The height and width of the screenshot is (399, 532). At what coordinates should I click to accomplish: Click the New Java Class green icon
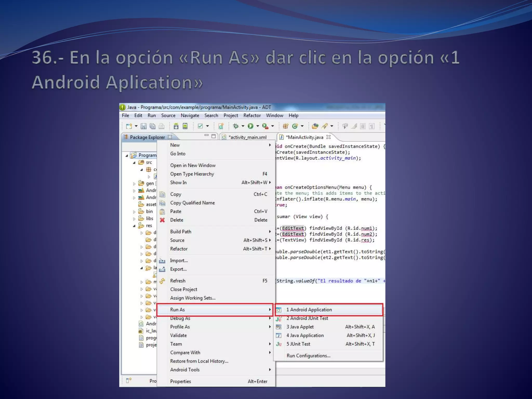coord(295,126)
